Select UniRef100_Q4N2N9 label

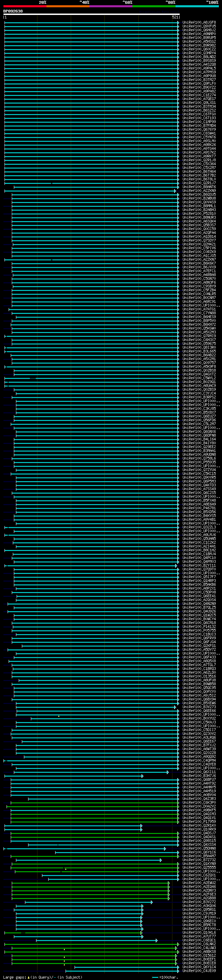[x=199, y=604]
